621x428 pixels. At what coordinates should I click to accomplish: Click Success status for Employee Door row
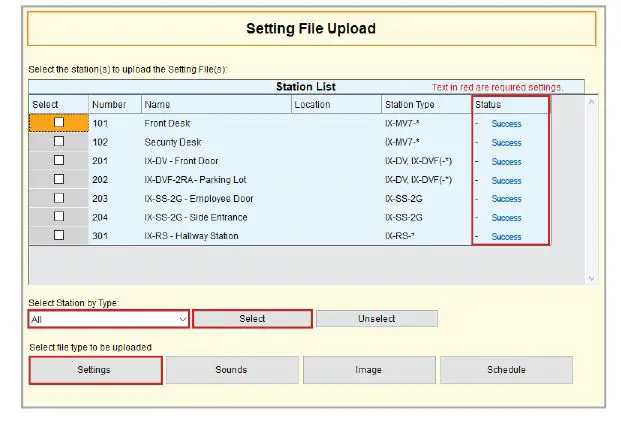coord(506,199)
